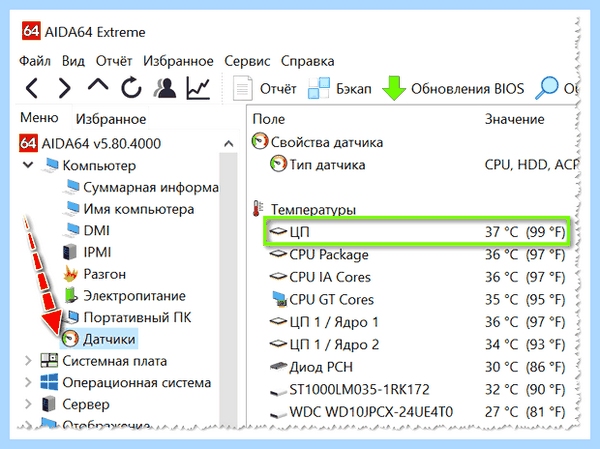The image size is (600, 449).
Task: Click the Имя компьютера icon
Action: pyautogui.click(x=72, y=209)
